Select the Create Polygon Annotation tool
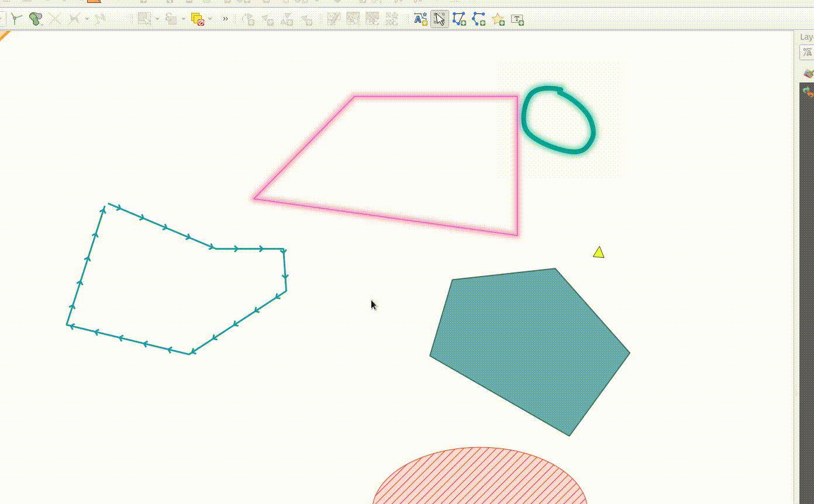 [x=459, y=19]
